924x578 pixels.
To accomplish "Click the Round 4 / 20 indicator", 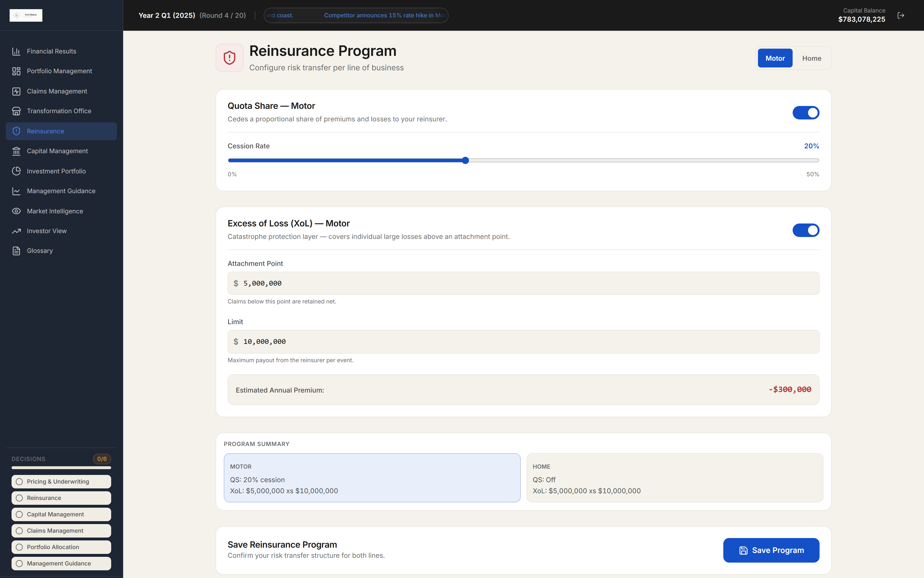I will [x=223, y=15].
